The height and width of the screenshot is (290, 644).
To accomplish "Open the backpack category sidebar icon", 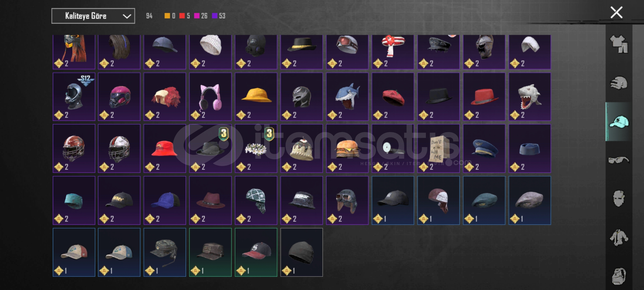I will (619, 276).
